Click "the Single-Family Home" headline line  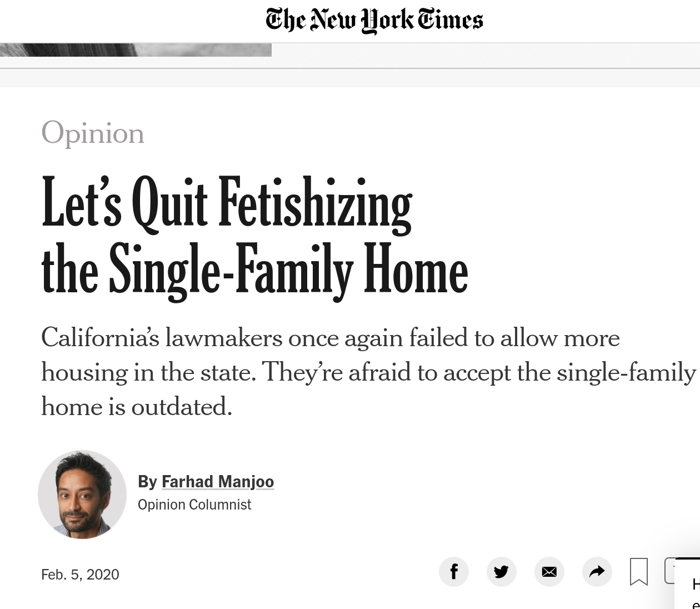254,271
